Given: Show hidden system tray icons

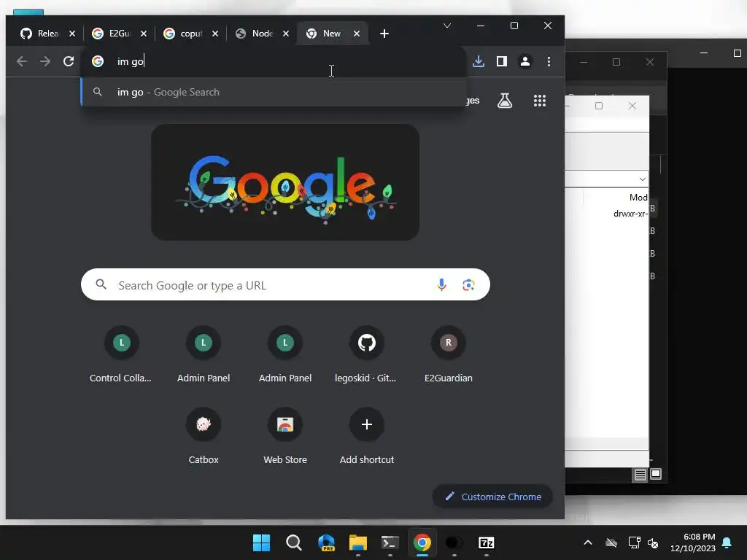Looking at the screenshot, I should (588, 542).
